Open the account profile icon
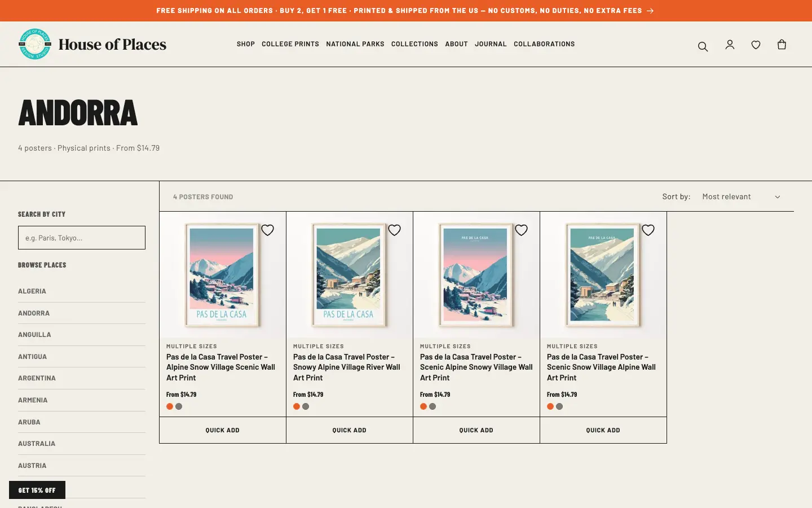This screenshot has width=812, height=508. coord(730,45)
